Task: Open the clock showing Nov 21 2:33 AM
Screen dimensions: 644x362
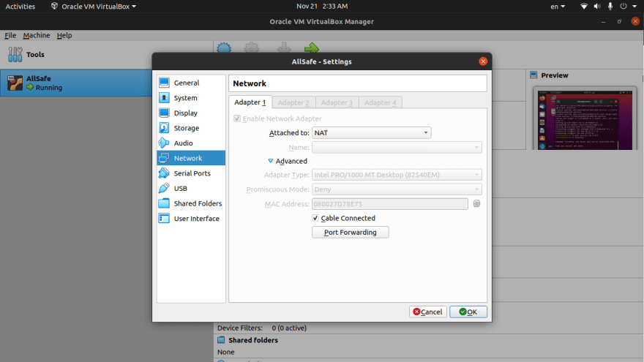Action: [322, 6]
